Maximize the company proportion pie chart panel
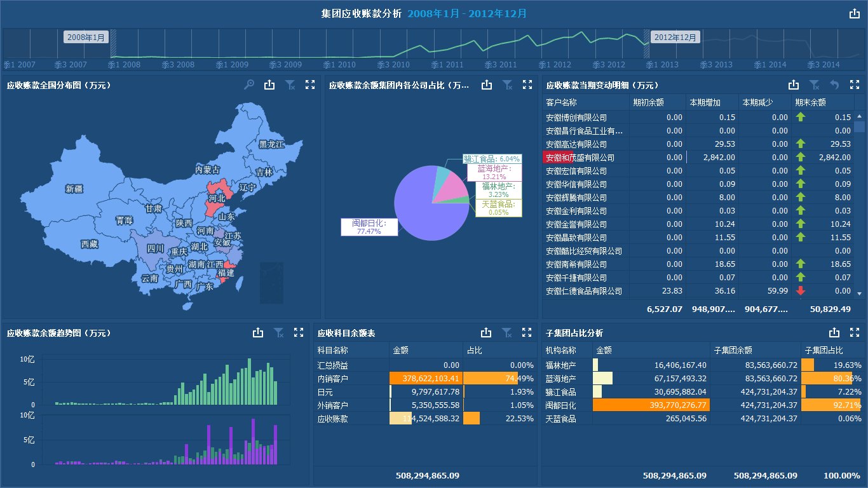The width and height of the screenshot is (868, 488). (x=527, y=85)
